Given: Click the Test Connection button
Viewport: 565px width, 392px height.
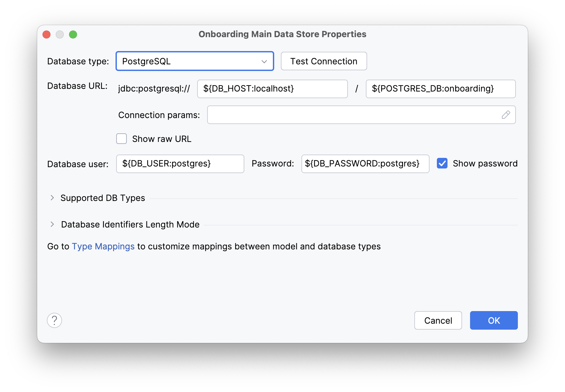Looking at the screenshot, I should [x=324, y=61].
